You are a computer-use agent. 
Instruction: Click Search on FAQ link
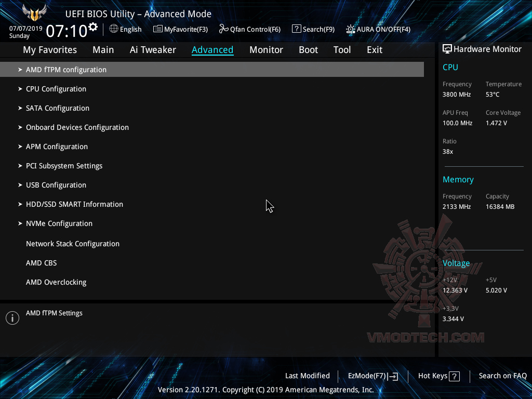tap(502, 376)
